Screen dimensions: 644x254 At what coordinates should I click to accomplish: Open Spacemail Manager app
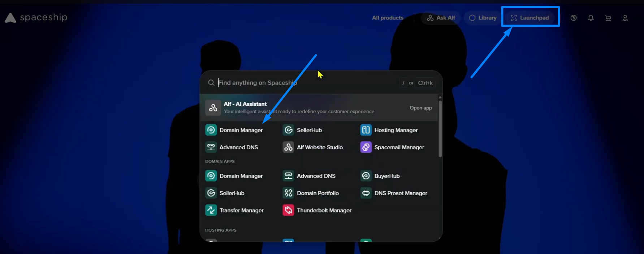pyautogui.click(x=392, y=147)
